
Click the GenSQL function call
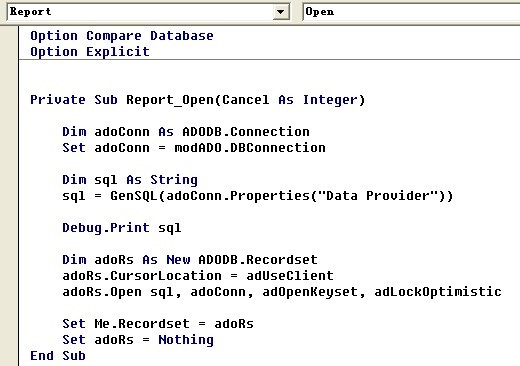pos(134,196)
